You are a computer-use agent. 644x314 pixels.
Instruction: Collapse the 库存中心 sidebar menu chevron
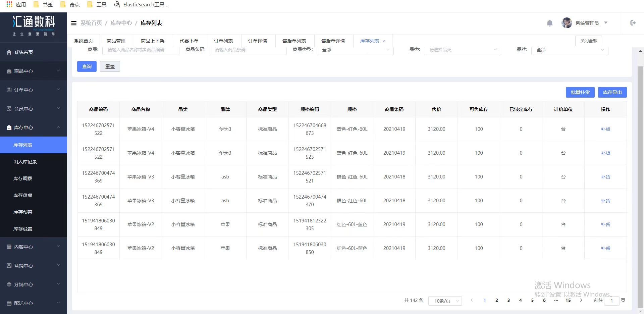coord(58,127)
